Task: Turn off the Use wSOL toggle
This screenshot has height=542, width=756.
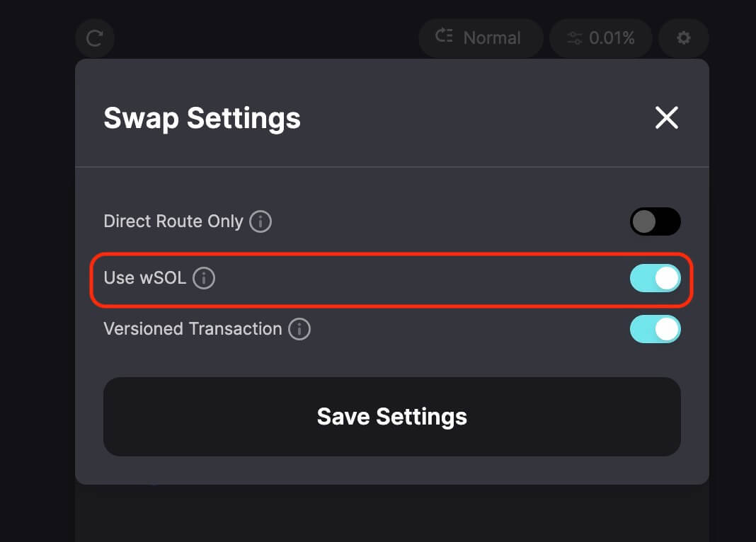Action: pos(655,278)
